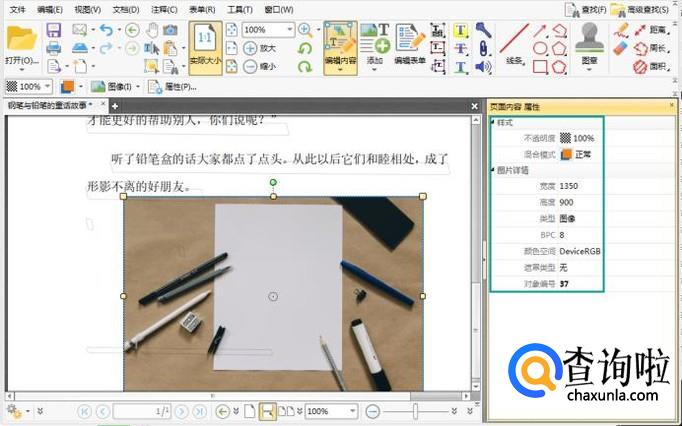
Task: Click the 高级查找 (Advanced Search) button
Action: pyautogui.click(x=644, y=9)
